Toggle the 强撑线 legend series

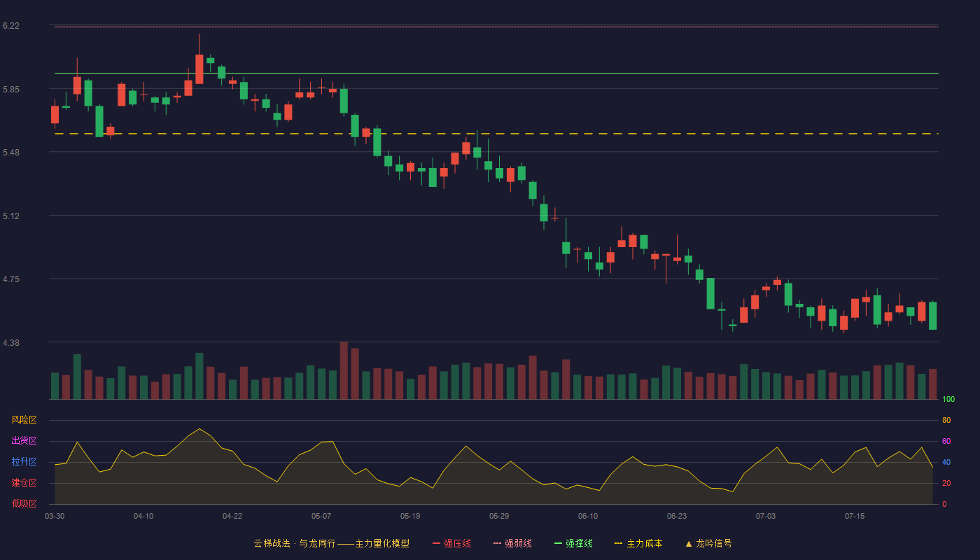pos(573,543)
